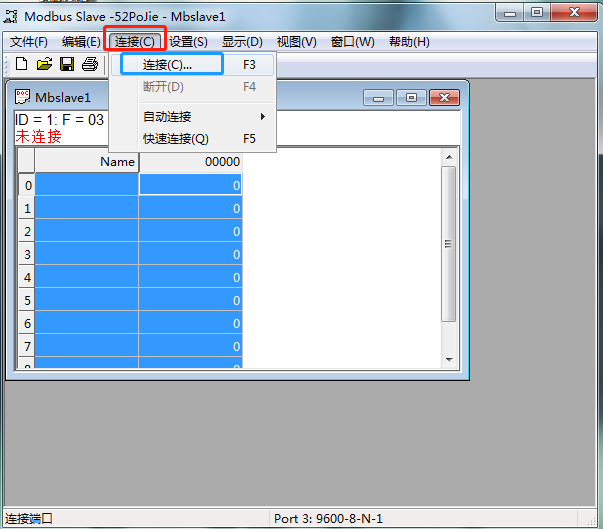The image size is (603, 529).
Task: Open the 窗口(W) menu
Action: click(353, 42)
